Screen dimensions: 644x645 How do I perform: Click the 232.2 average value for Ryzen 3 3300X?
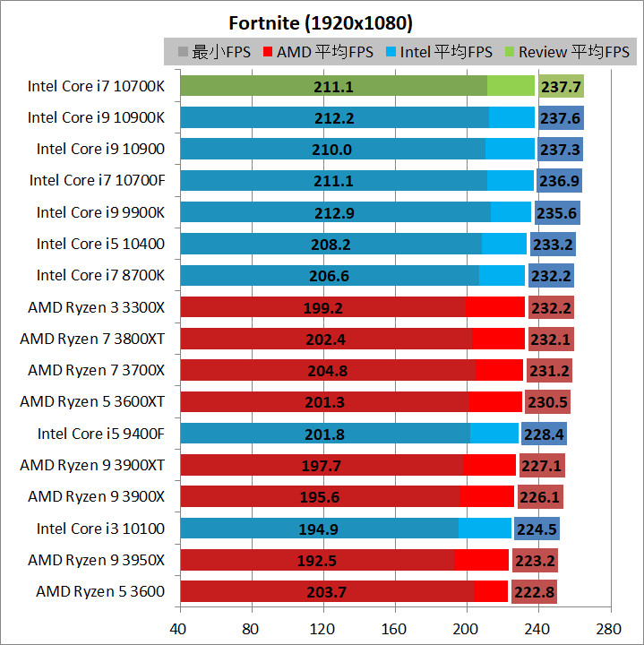coord(551,307)
